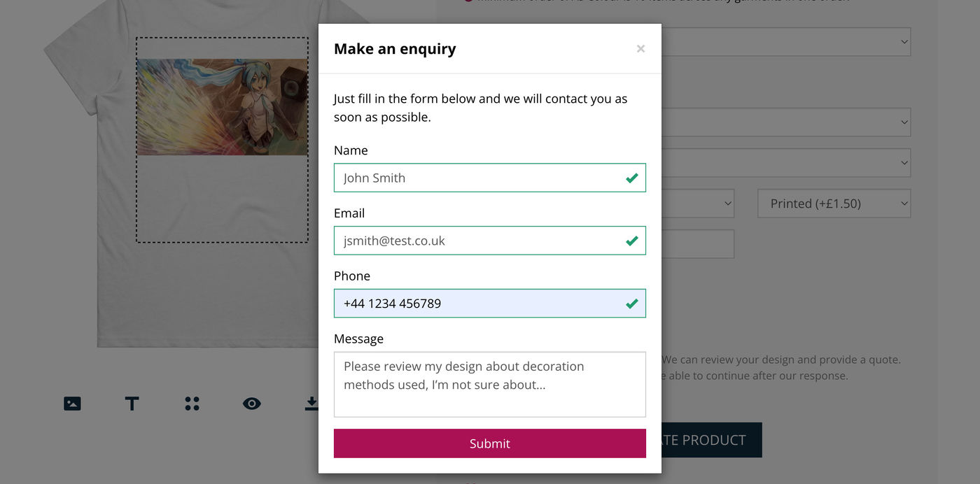Viewport: 980px width, 484px height.
Task: Select the anime artwork on the t-shirt
Action: point(222,107)
